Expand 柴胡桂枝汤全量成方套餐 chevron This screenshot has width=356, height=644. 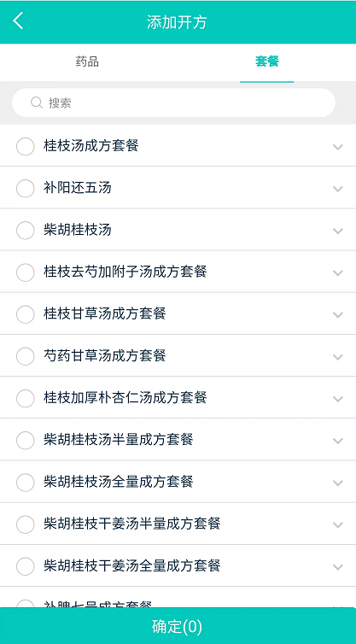(x=337, y=483)
